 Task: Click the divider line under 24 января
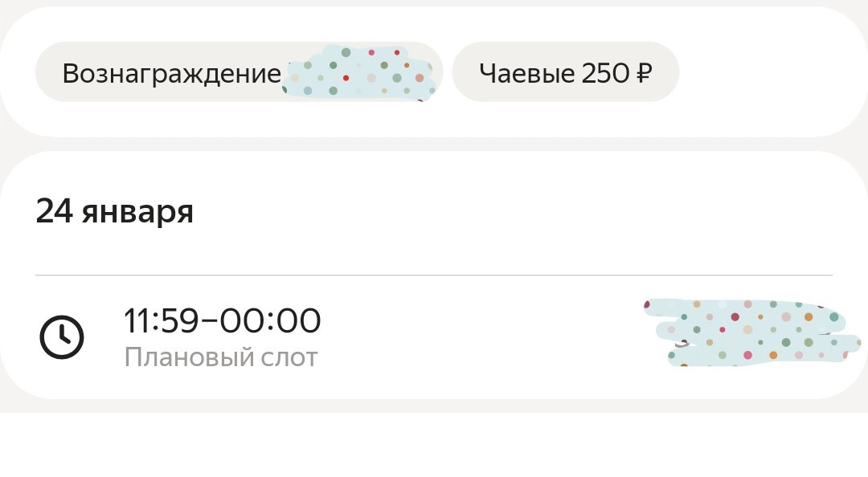click(434, 275)
